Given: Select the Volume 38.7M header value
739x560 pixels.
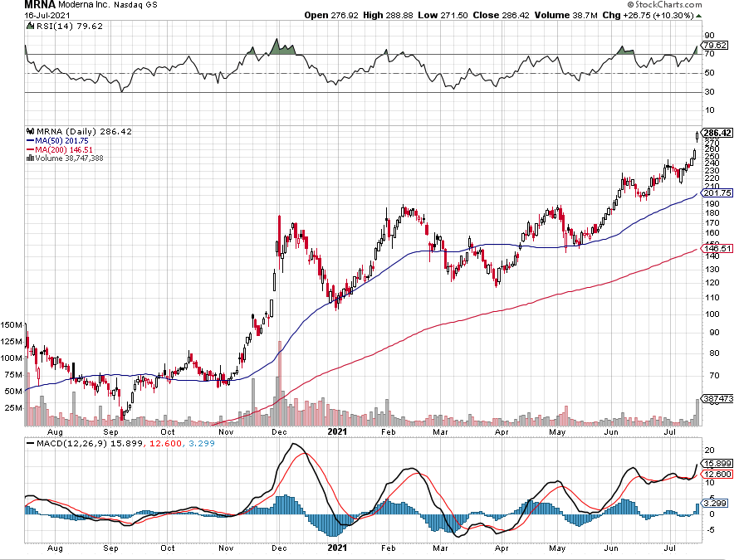Looking at the screenshot, I should point(566,15).
